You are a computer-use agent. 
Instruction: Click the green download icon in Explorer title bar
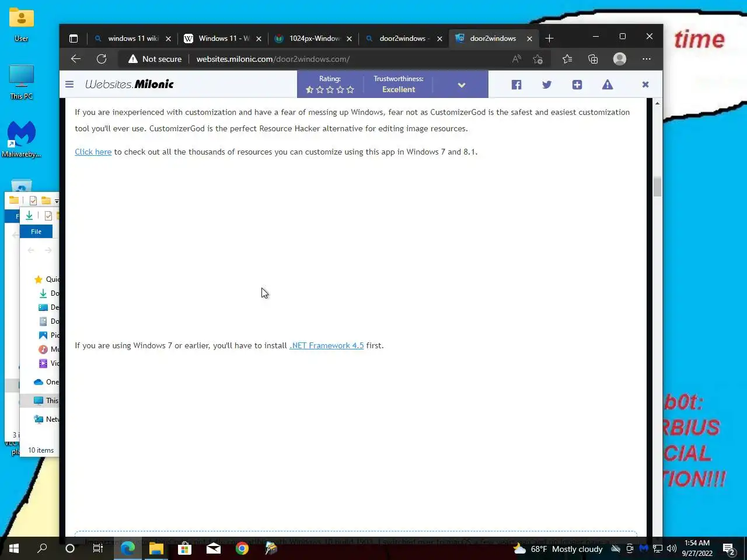pos(29,216)
